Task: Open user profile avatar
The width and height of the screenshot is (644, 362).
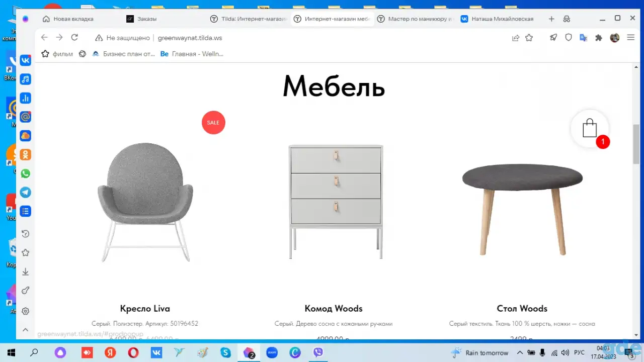Action: coord(615,38)
